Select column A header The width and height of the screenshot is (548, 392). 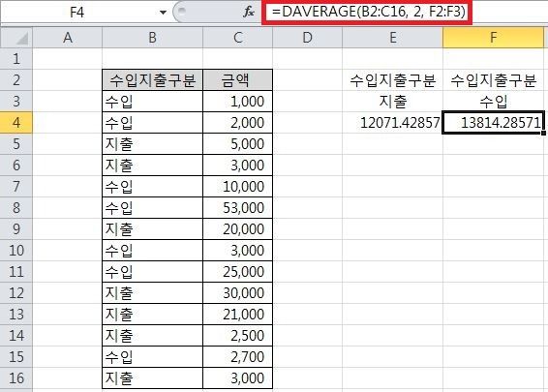[68, 38]
